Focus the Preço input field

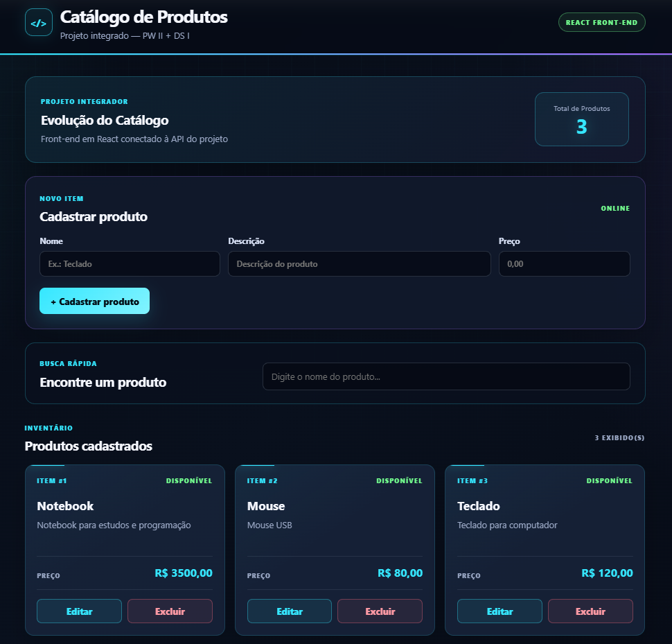pos(564,263)
